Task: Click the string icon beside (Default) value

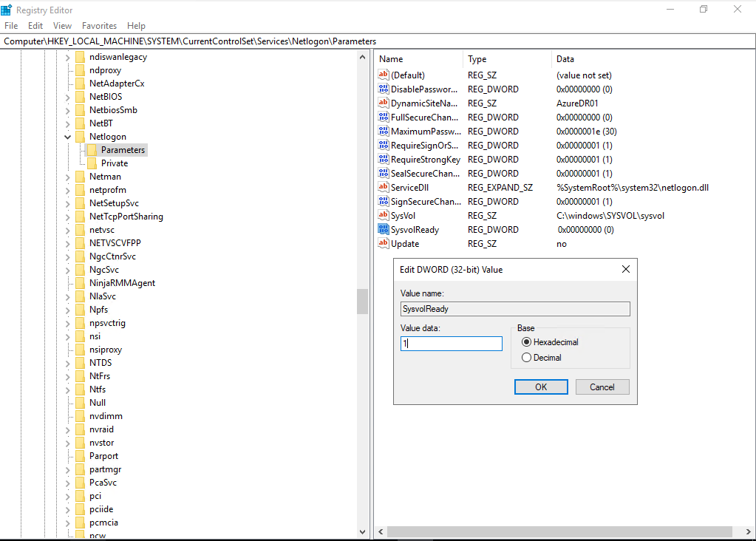Action: (384, 75)
